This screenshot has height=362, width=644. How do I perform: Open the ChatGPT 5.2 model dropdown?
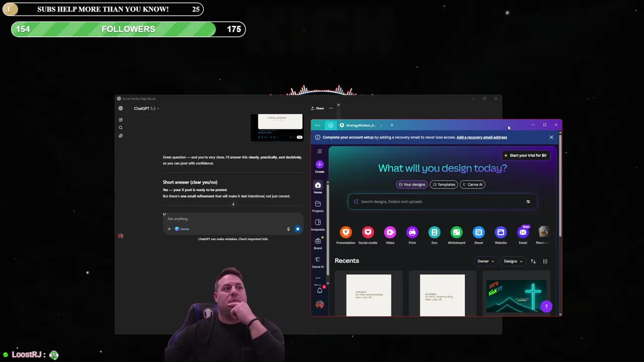[146, 108]
